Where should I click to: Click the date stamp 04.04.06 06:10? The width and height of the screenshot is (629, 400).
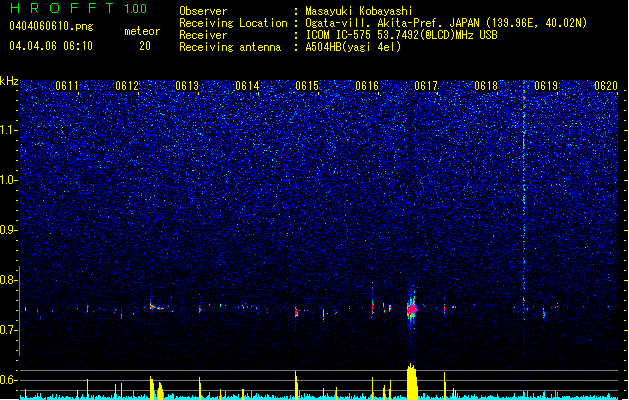click(x=51, y=46)
